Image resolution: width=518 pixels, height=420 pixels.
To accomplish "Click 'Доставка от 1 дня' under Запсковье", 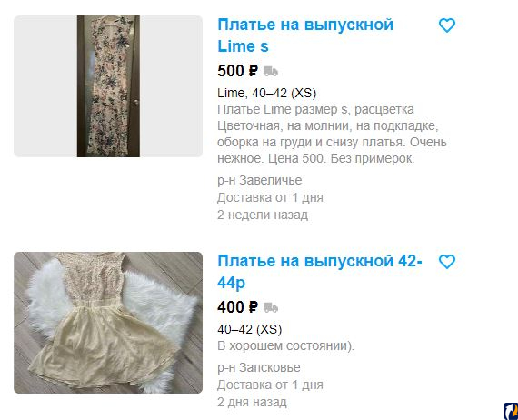I will 270,385.
